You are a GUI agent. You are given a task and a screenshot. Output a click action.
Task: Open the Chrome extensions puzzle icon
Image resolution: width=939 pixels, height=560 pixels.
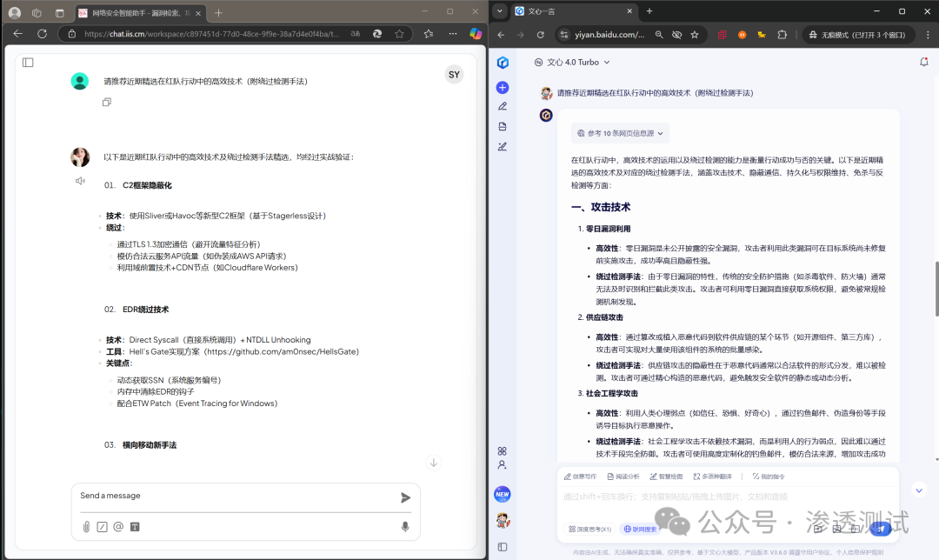pyautogui.click(x=782, y=35)
